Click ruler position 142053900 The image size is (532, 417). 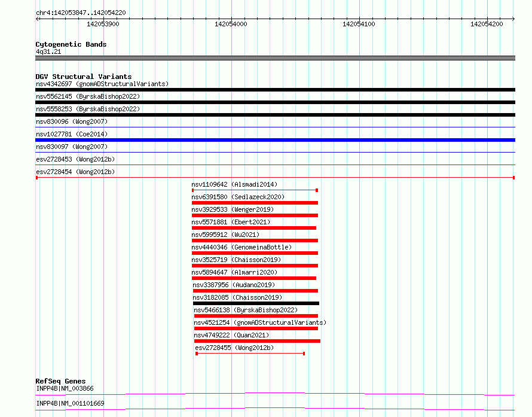click(103, 24)
